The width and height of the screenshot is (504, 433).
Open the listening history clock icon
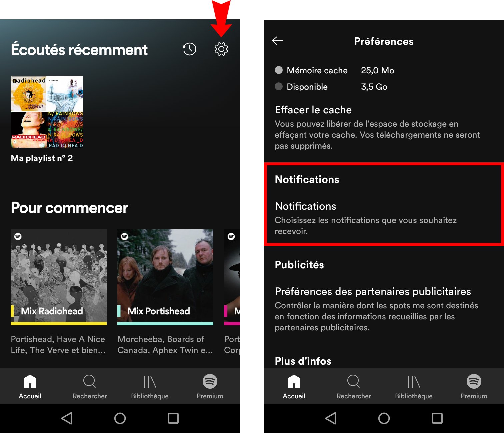coord(189,49)
